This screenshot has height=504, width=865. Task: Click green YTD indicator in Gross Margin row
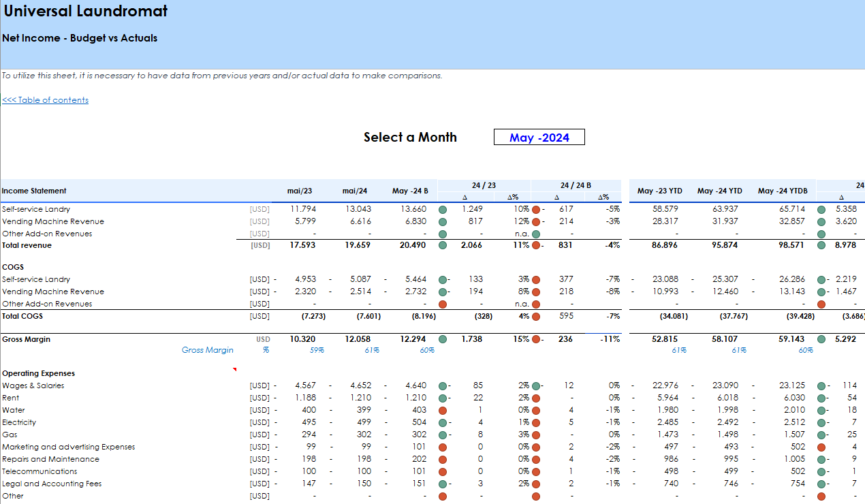click(x=821, y=339)
